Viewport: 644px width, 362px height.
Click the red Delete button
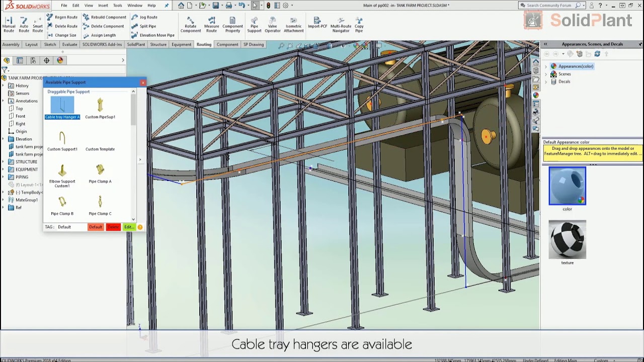tap(113, 227)
